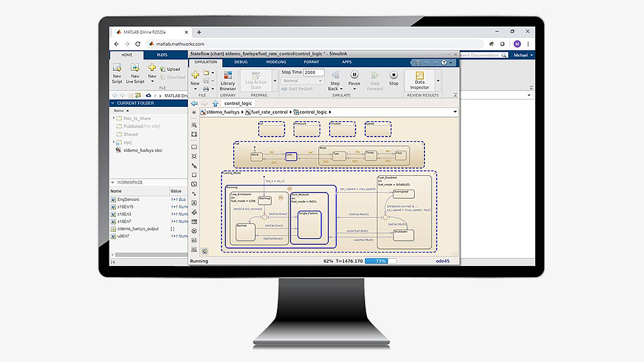Select the truth table palette icon

point(194,222)
